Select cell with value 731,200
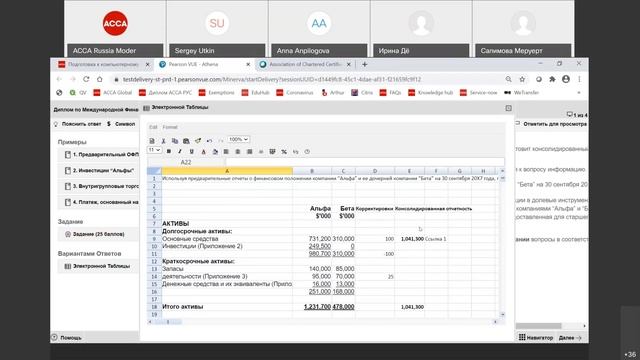The width and height of the screenshot is (640, 360). [x=312, y=239]
